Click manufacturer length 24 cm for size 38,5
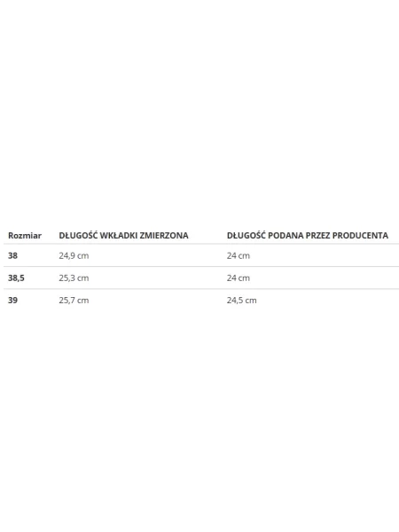This screenshot has height=532, width=399. click(239, 278)
